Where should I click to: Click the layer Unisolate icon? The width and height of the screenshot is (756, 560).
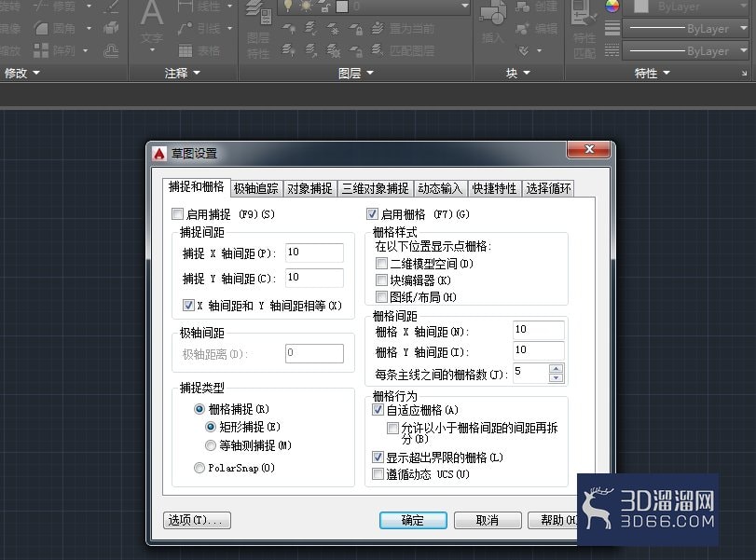point(311,50)
